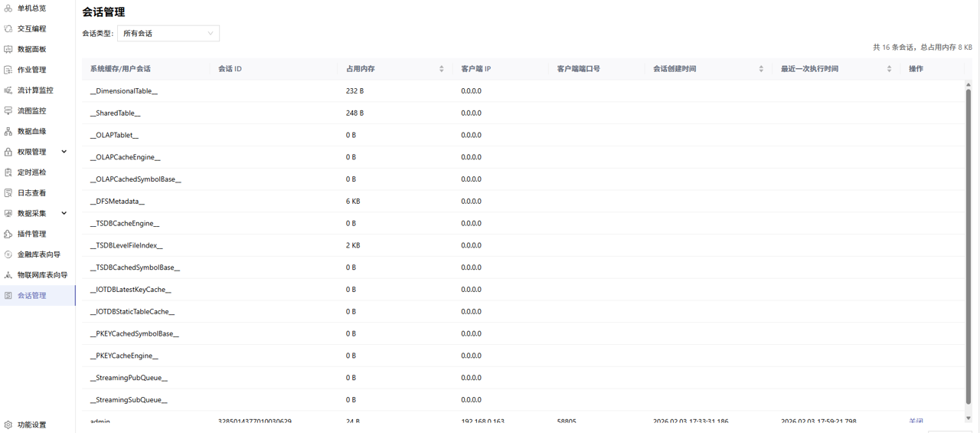Go to 金融库表向导 menu item
Screen dimensions: 980x433
tap(38, 254)
